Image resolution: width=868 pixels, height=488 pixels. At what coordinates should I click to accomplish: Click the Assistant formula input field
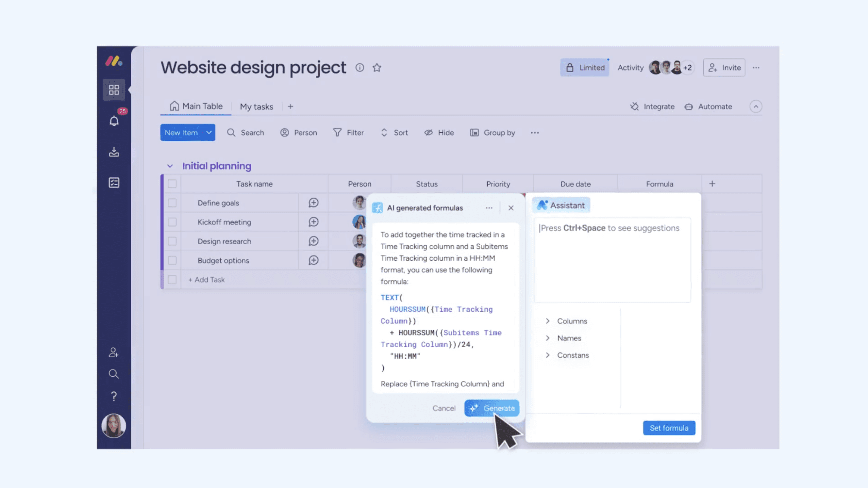(x=612, y=259)
